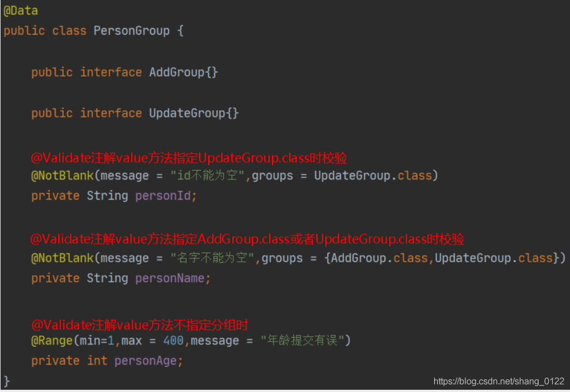This screenshot has height=392, width=570.
Task: Click the first @NotBlank annotation
Action: point(63,176)
